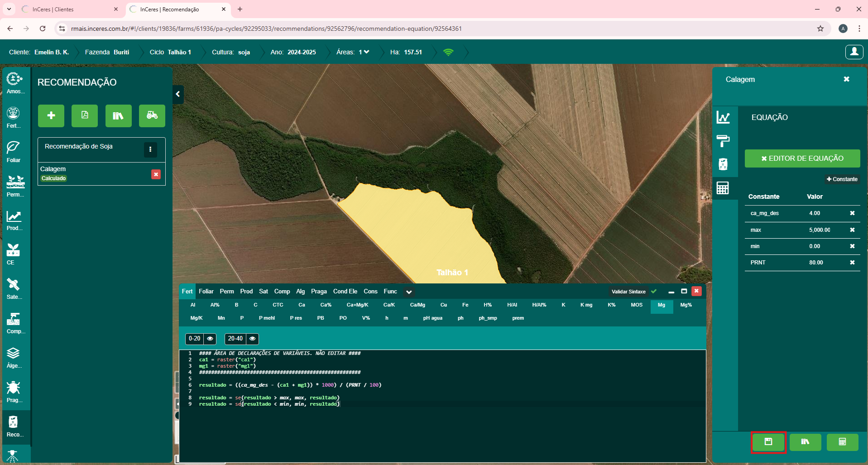The height and width of the screenshot is (465, 868).
Task: Select the chart icon in Calagem panel
Action: 723,118
